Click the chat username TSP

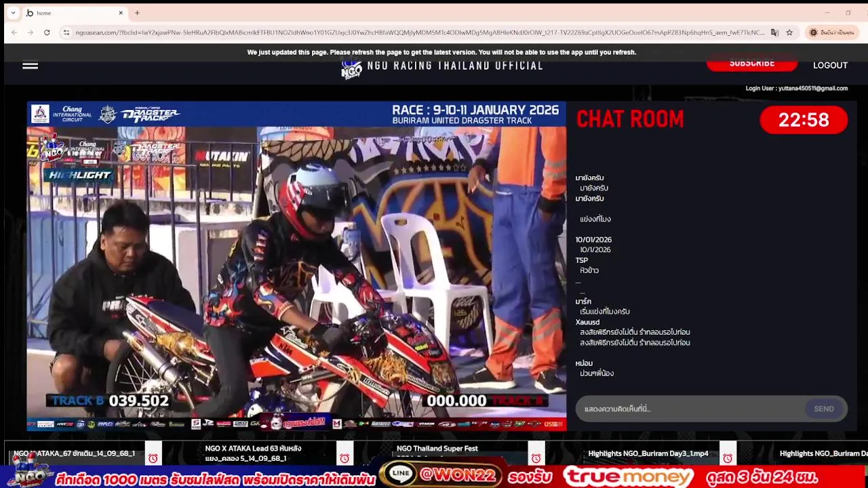click(581, 260)
